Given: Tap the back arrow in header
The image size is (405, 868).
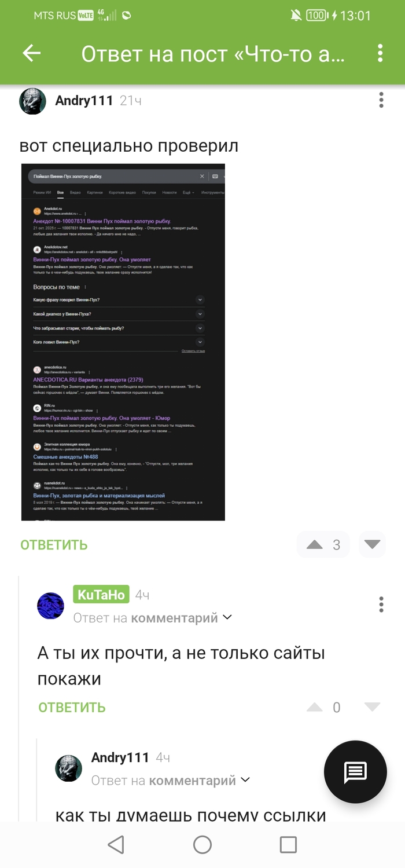Looking at the screenshot, I should point(31,53).
